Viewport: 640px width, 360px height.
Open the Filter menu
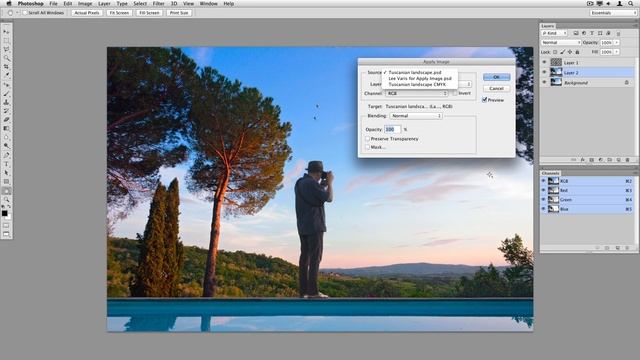click(x=158, y=4)
